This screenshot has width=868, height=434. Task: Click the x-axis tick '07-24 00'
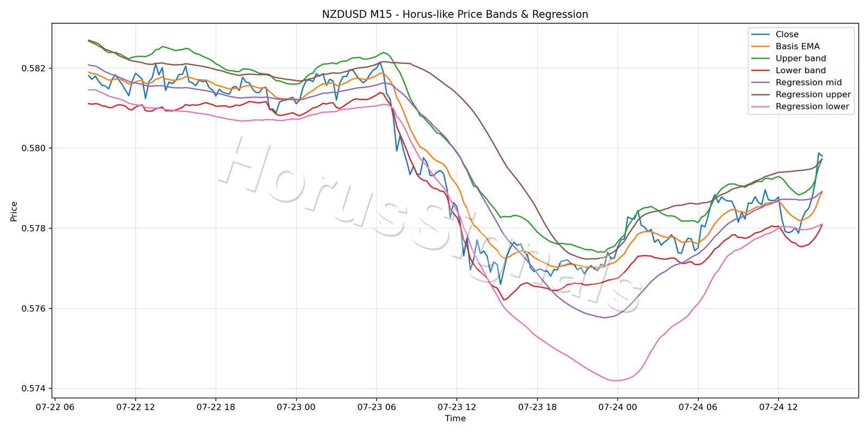[x=617, y=407]
